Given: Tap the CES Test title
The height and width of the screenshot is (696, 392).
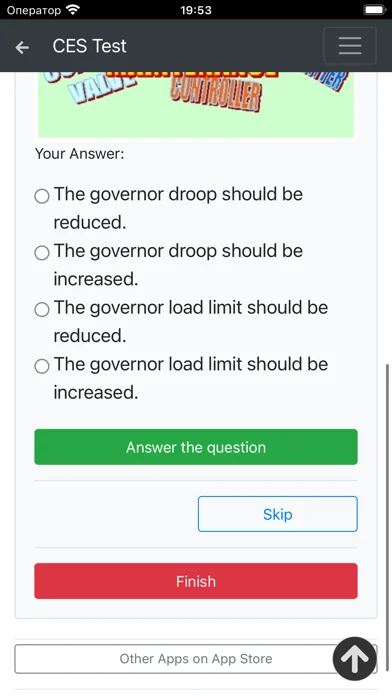Looking at the screenshot, I should (89, 46).
